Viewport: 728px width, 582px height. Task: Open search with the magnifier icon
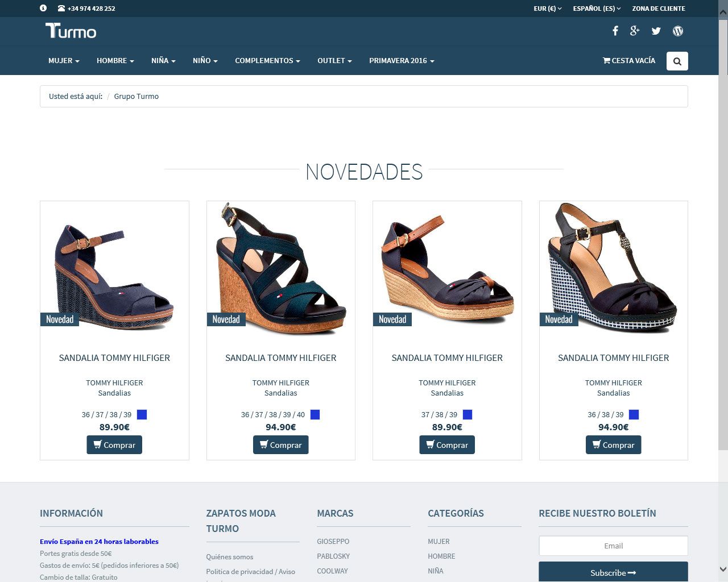click(x=677, y=61)
